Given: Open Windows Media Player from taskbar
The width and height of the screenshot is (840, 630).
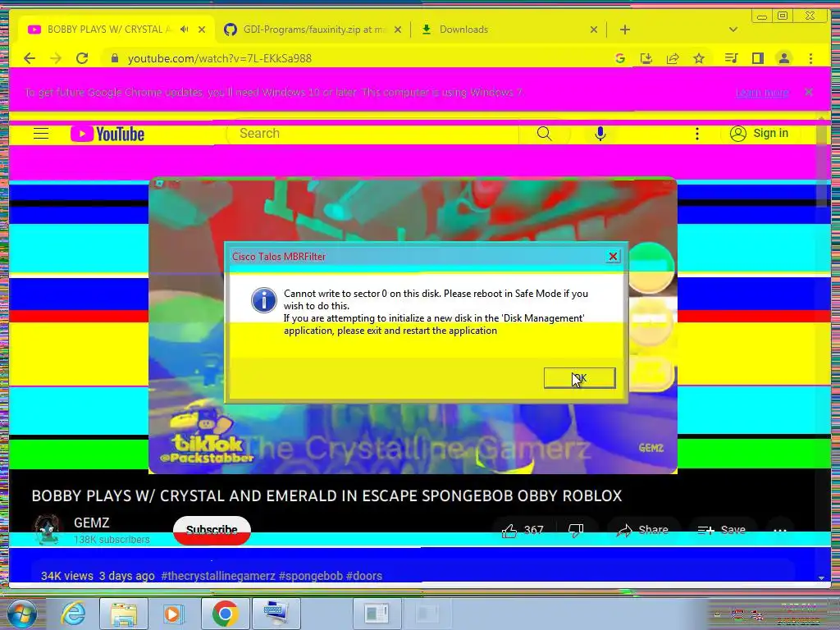Looking at the screenshot, I should pos(172,613).
